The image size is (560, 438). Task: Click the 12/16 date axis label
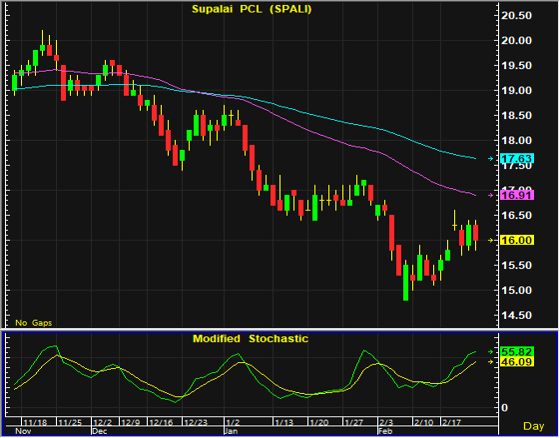(x=161, y=423)
